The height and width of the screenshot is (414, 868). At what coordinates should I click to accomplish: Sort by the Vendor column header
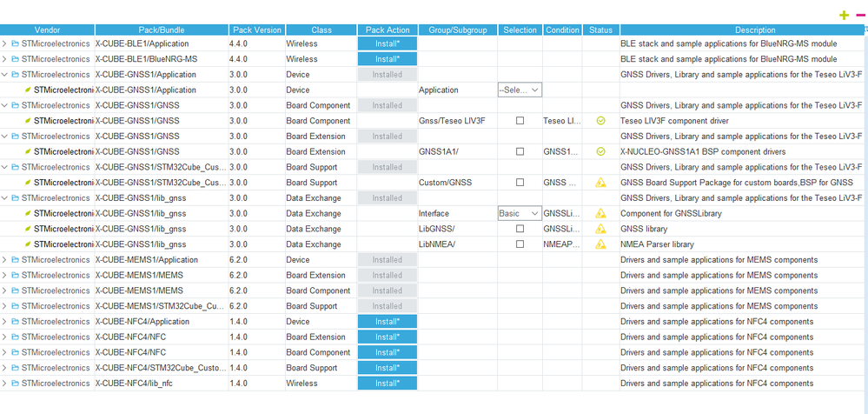coord(47,30)
